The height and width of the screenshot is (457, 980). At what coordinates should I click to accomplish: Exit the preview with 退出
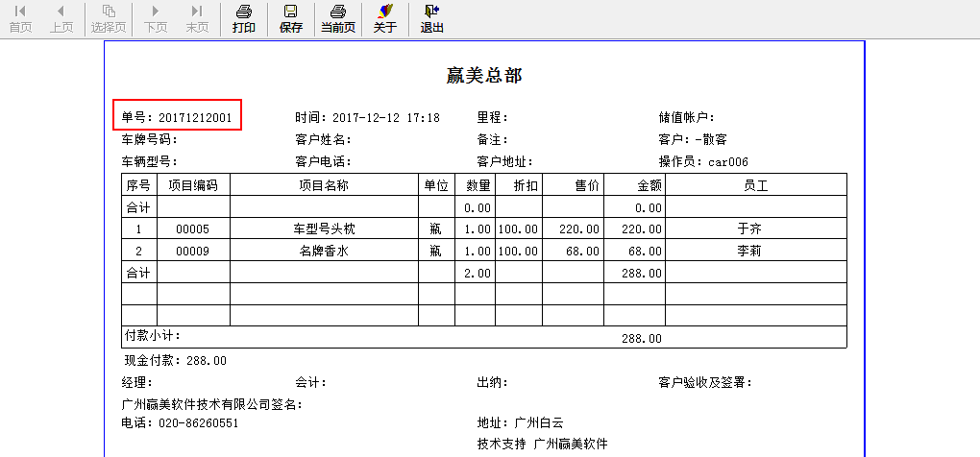431,18
